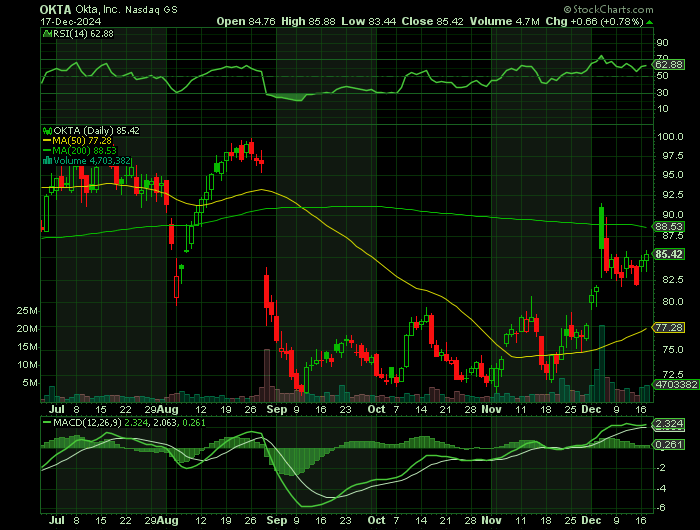This screenshot has width=700, height=530.
Task: Click the Jul label under the MACD panel
Action: click(57, 521)
